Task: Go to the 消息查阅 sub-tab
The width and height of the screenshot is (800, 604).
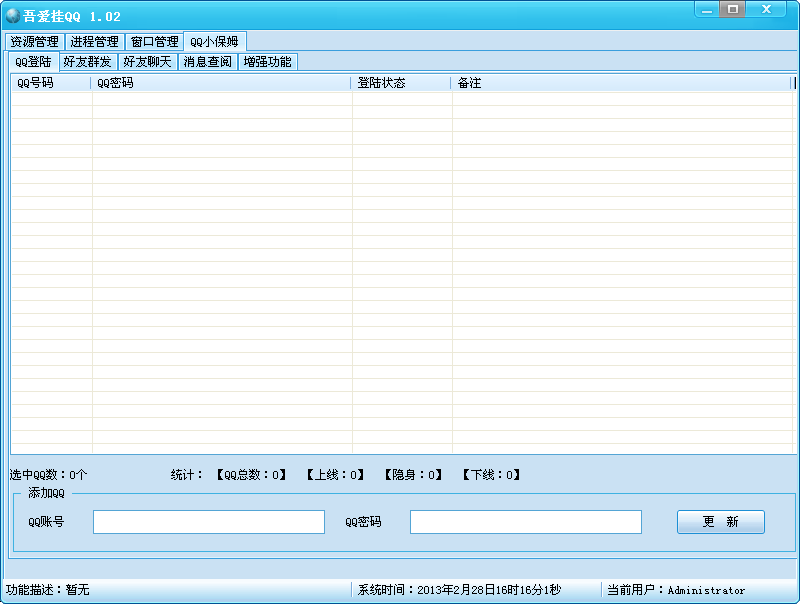Action: [x=208, y=62]
